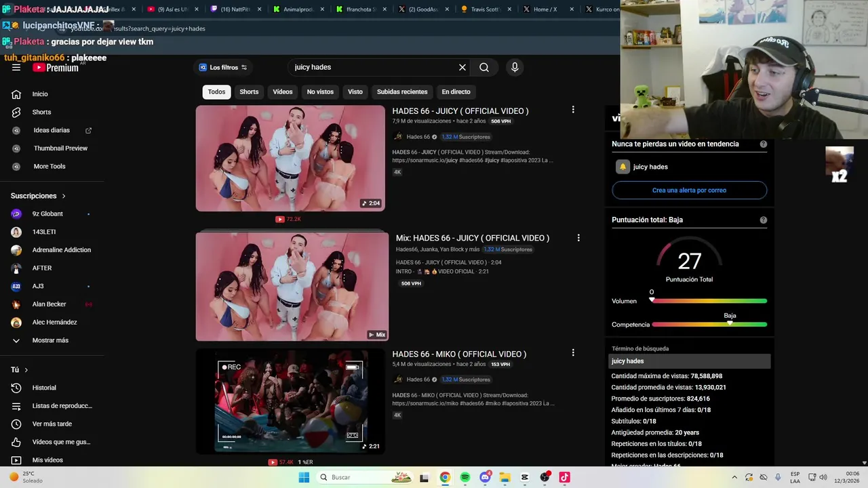This screenshot has width=868, height=488.
Task: Open Google Chrome from the taskbar
Action: coord(445,477)
